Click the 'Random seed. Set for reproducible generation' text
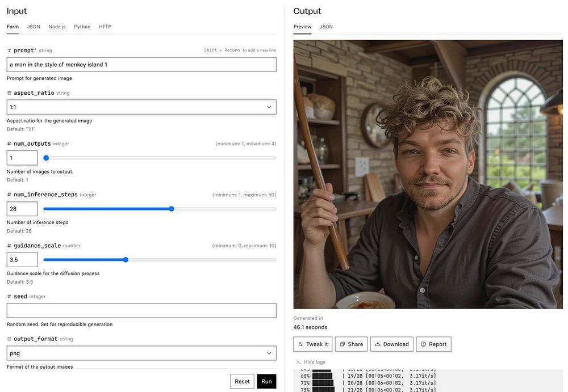This screenshot has height=392, width=568. coord(60,324)
